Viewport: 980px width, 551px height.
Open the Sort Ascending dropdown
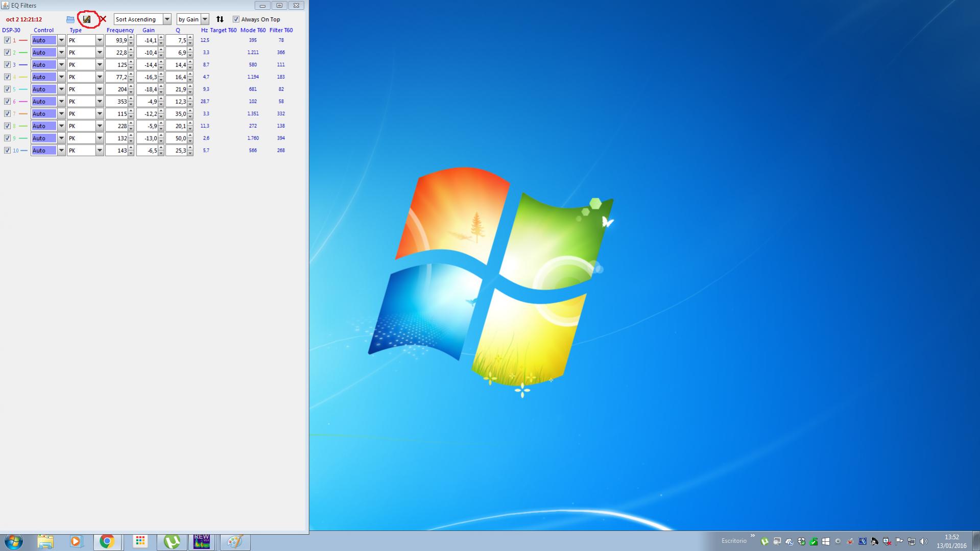[142, 19]
